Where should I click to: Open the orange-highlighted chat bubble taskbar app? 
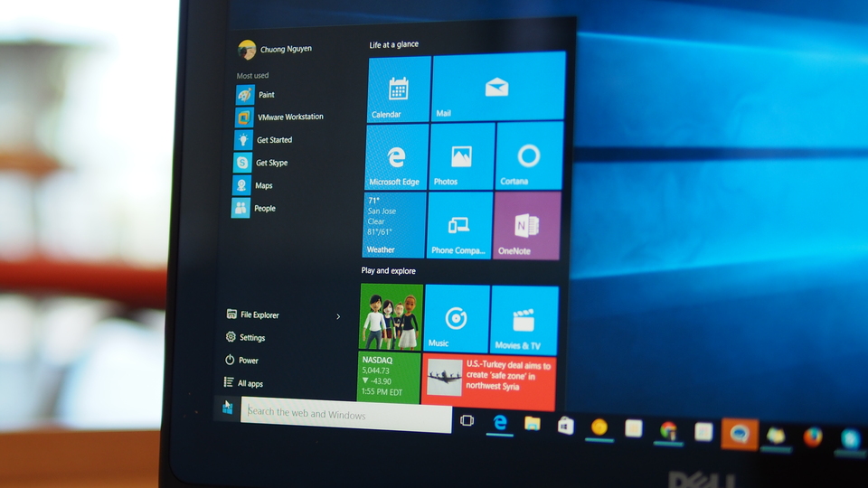point(739,433)
